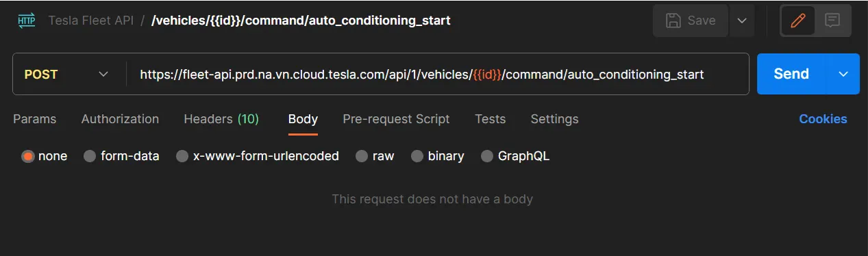This screenshot has width=868, height=256.
Task: Choose GraphQL body type
Action: (487, 156)
